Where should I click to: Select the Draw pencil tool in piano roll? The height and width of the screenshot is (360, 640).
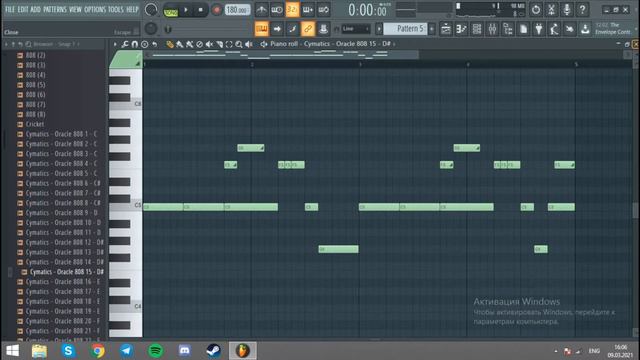point(170,44)
